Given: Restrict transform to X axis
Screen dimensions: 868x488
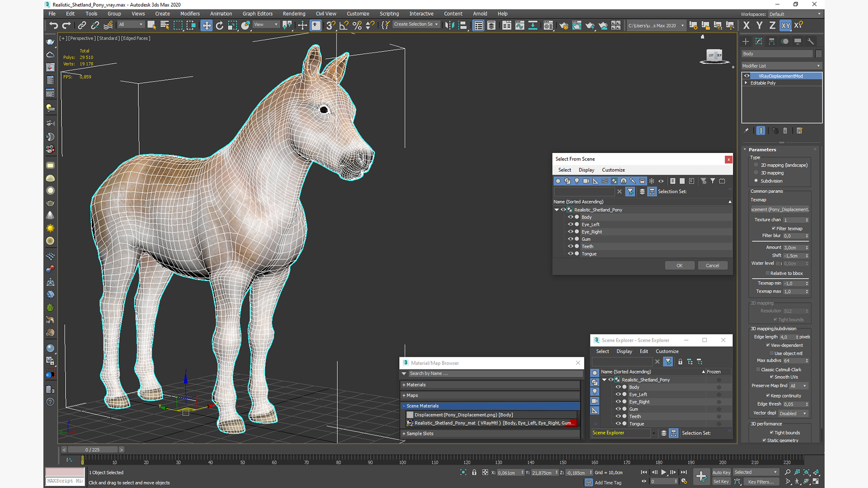Looking at the screenshot, I should click(746, 25).
